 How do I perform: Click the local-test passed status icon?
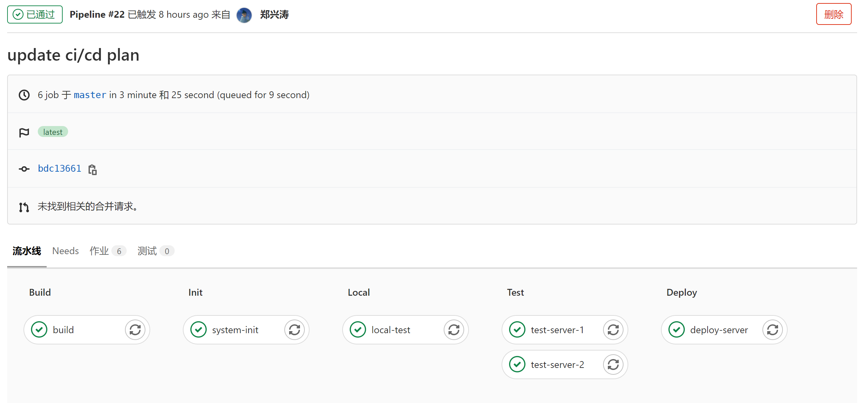358,330
